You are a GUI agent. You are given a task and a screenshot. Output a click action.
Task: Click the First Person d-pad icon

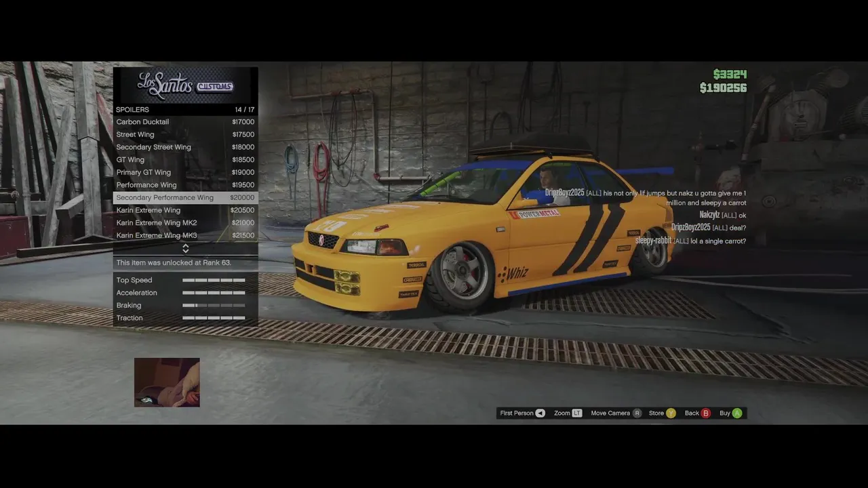540,413
